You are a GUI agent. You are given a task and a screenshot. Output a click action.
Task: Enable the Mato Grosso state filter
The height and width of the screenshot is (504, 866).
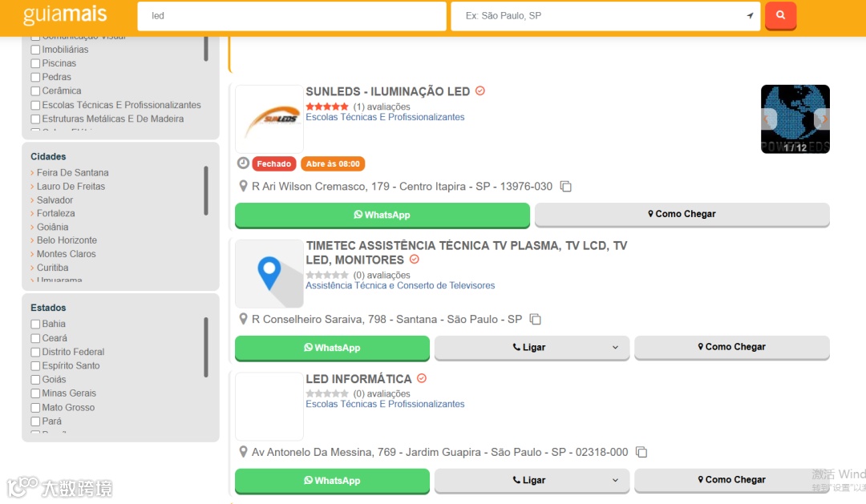pos(35,408)
